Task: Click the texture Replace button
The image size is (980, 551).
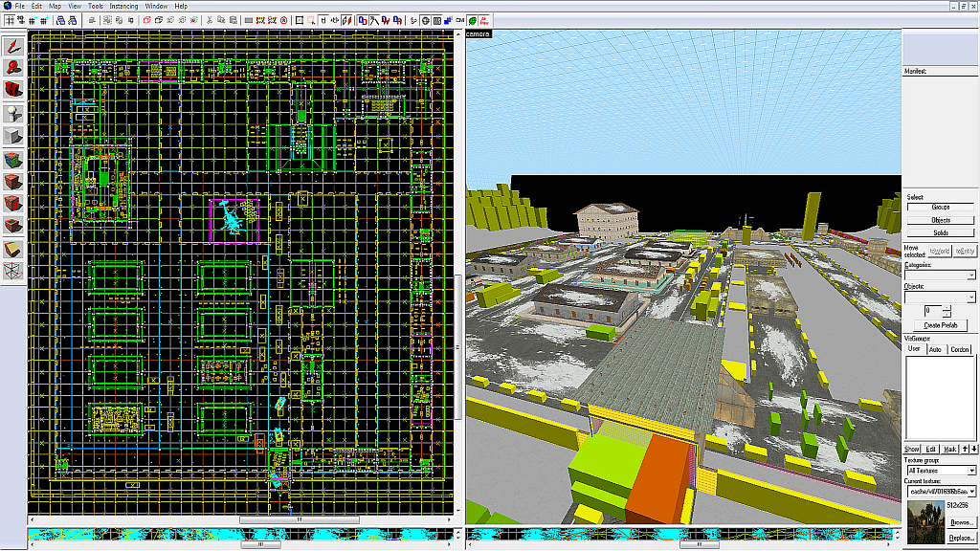Action: tap(961, 538)
